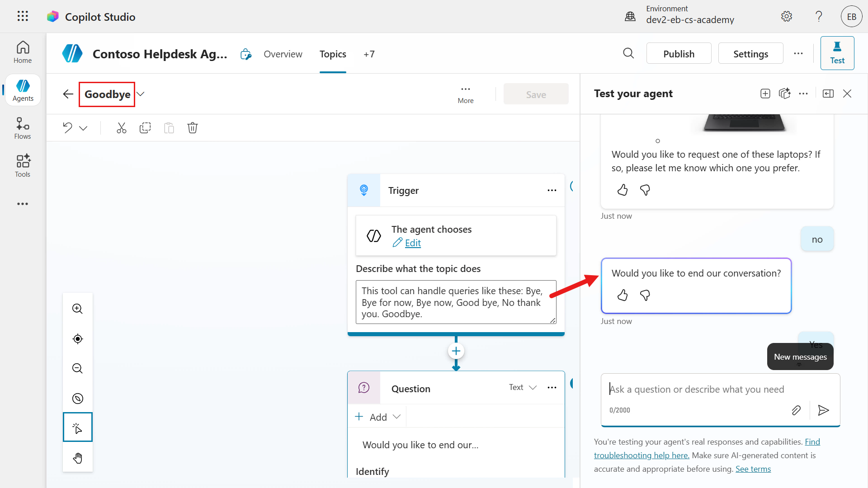The height and width of the screenshot is (488, 868).
Task: Start a new test conversation
Action: tap(765, 94)
